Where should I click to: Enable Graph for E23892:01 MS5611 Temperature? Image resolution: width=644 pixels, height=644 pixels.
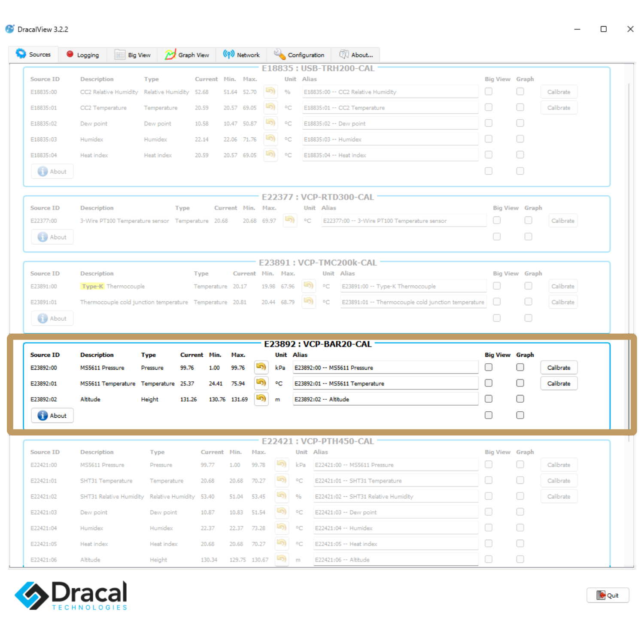click(520, 383)
